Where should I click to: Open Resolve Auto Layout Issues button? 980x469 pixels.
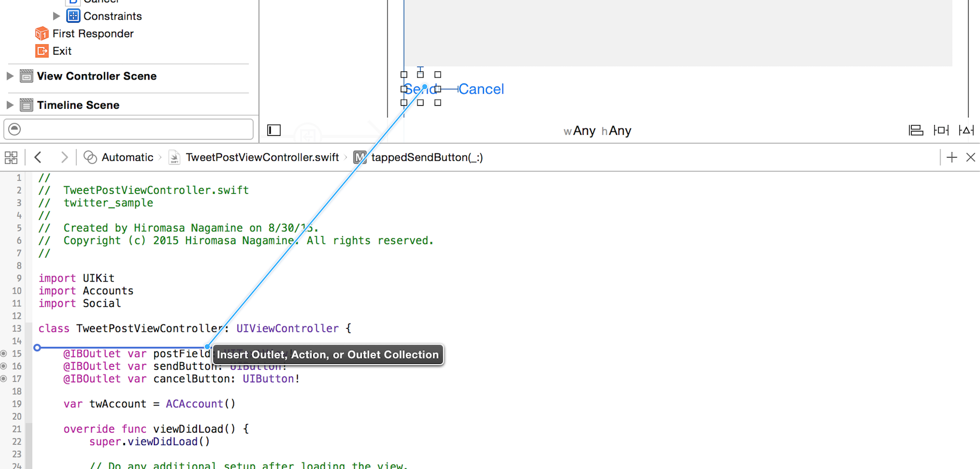click(966, 130)
